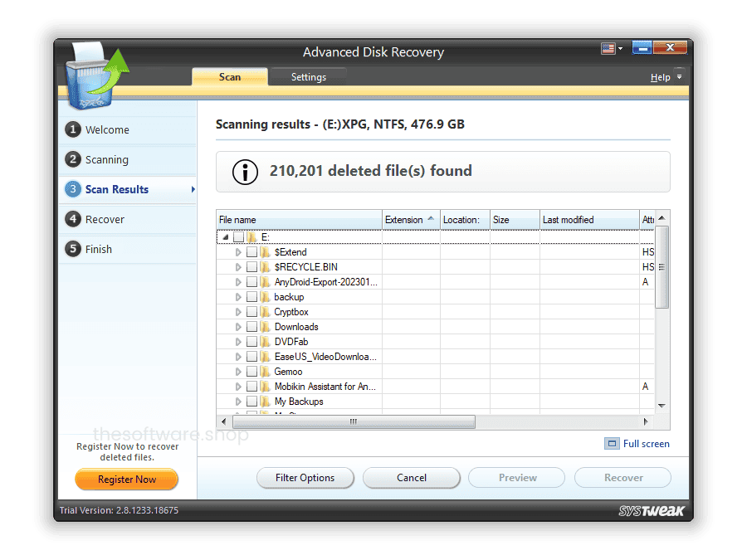Viewport: 747px width, 560px height.
Task: Expand the $Extend folder
Action: coord(238,252)
